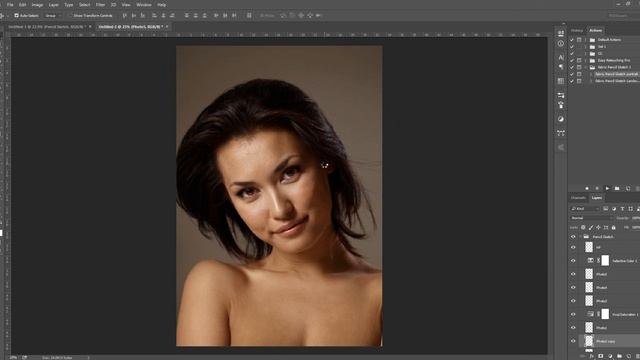Open the Select menu
Viewport: 640px width, 360px height.
(84, 5)
